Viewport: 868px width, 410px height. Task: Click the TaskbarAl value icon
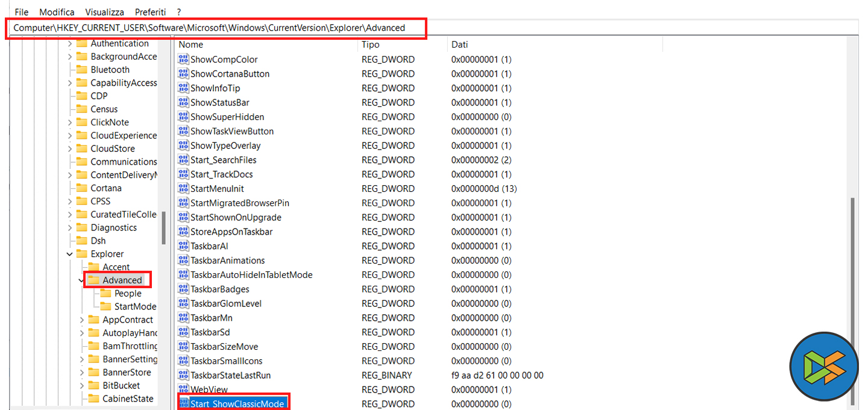pos(183,246)
